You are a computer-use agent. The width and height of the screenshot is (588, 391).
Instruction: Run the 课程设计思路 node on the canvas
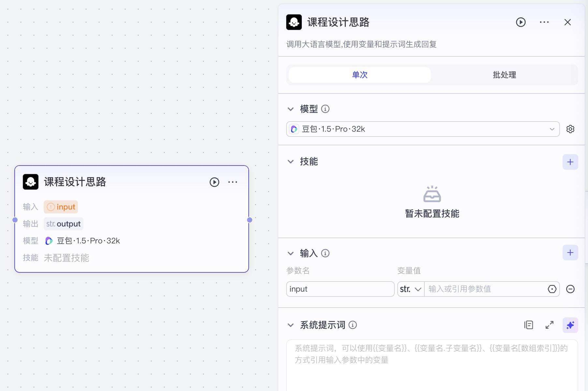[214, 182]
